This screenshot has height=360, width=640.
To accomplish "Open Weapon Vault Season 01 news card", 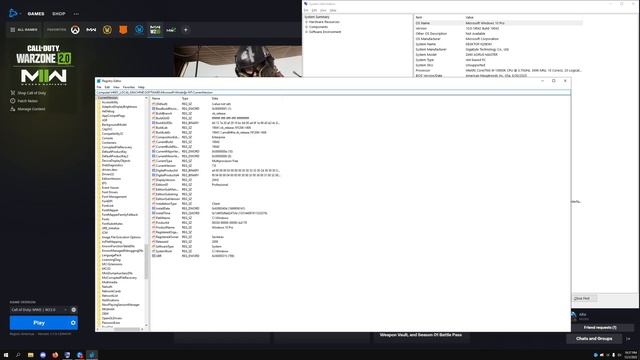I will tap(420, 336).
